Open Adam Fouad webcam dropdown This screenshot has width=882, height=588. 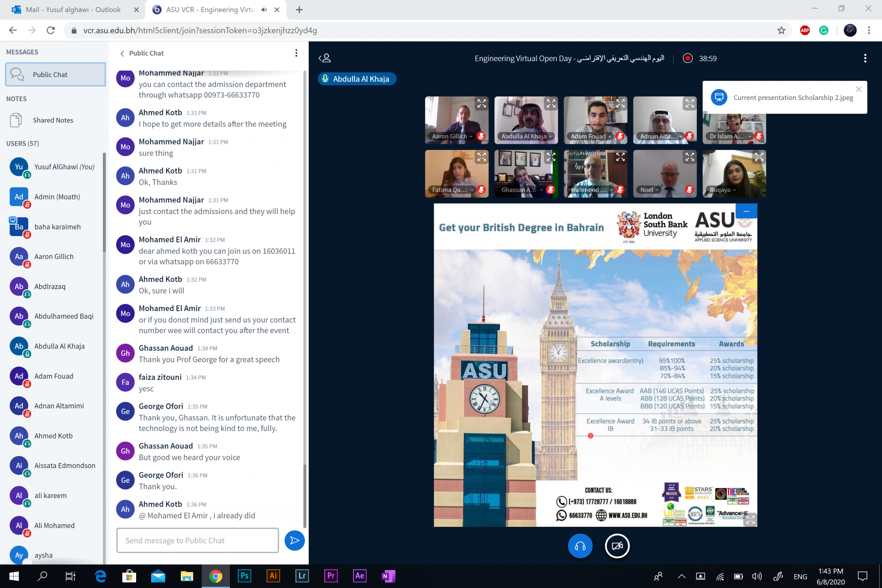tap(590, 136)
